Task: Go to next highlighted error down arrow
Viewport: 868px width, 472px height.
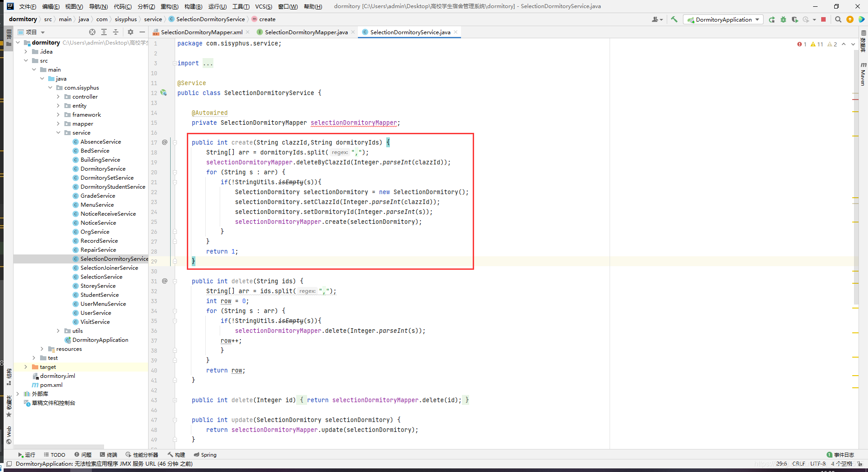Action: click(853, 44)
